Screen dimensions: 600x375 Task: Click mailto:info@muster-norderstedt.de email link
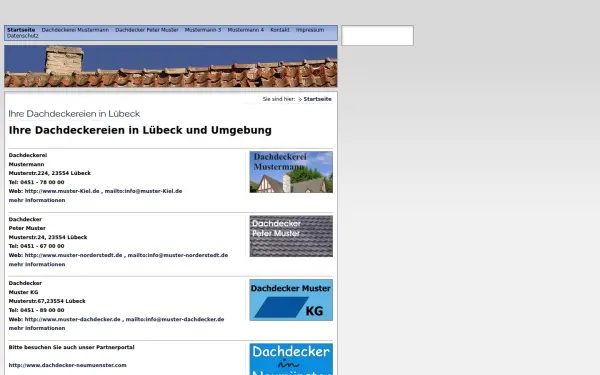[178, 255]
